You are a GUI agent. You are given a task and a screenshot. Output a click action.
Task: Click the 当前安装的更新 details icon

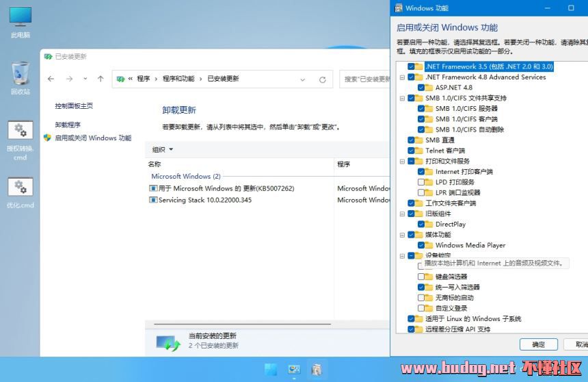tap(168, 342)
